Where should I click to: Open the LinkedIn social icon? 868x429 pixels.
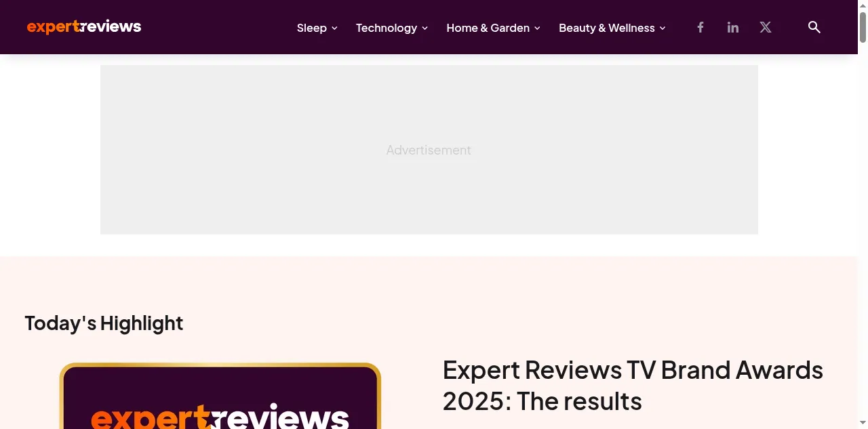[x=733, y=27]
